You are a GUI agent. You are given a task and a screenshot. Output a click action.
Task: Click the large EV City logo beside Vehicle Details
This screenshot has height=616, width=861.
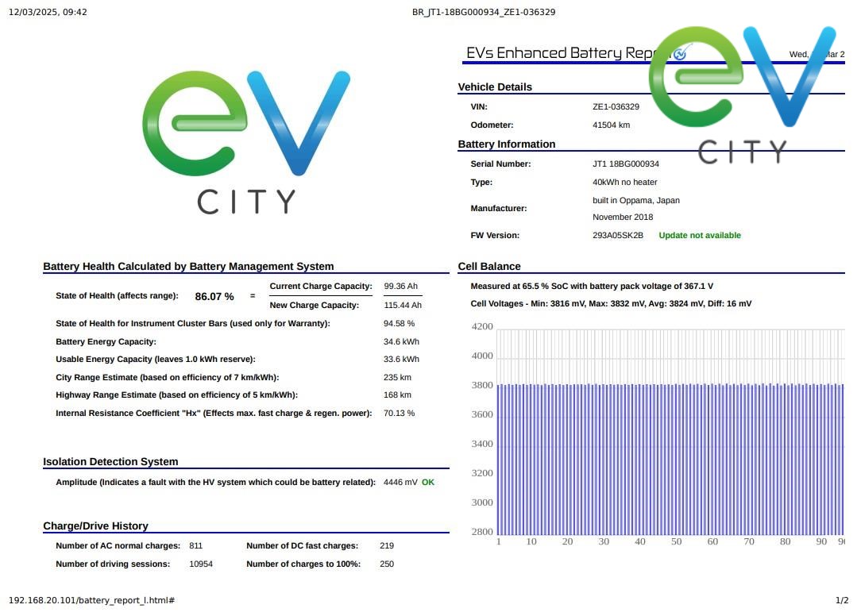click(743, 94)
